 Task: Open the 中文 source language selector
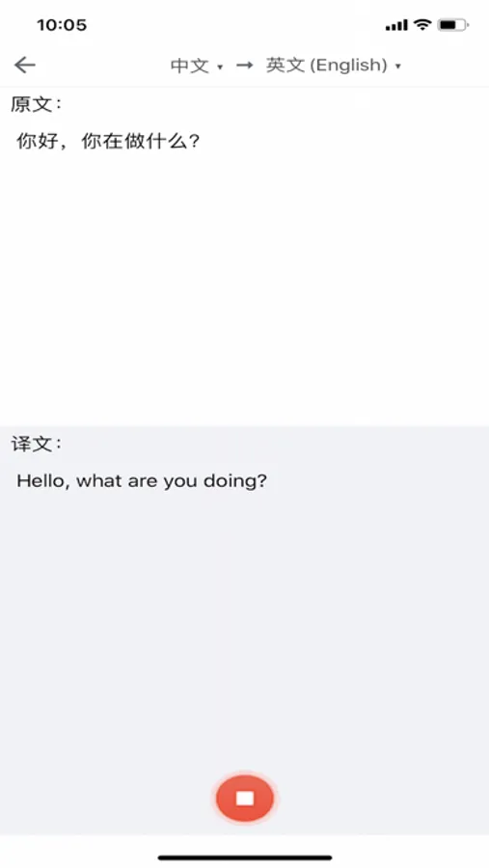click(196, 66)
